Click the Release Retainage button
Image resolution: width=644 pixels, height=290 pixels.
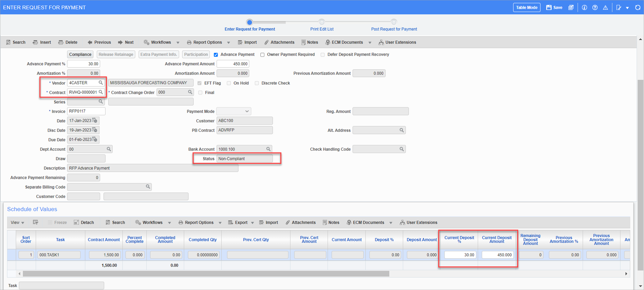[115, 55]
